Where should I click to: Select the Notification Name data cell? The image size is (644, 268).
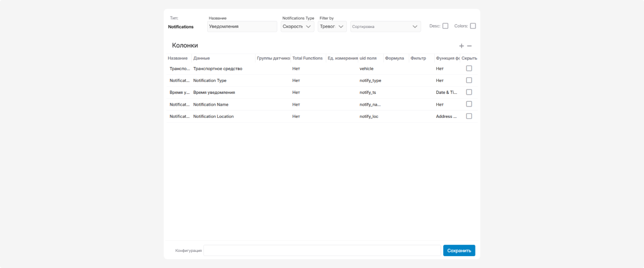coord(211,104)
